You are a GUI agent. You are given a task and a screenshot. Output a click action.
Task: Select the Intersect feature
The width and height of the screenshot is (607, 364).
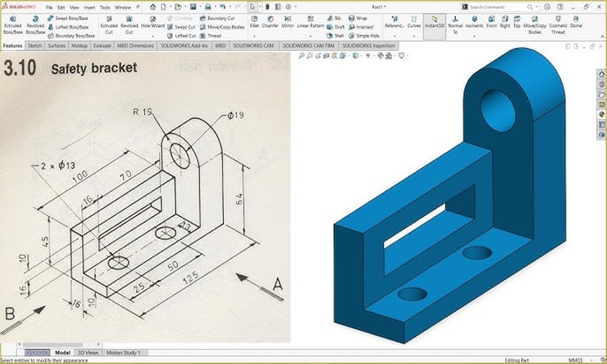click(361, 27)
